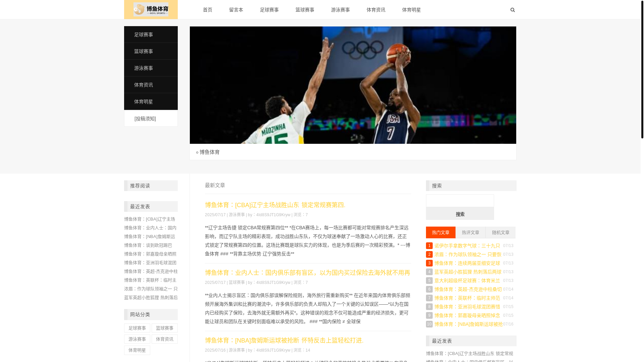
Task: Switch to the 随机文章 tab
Action: [x=500, y=232]
